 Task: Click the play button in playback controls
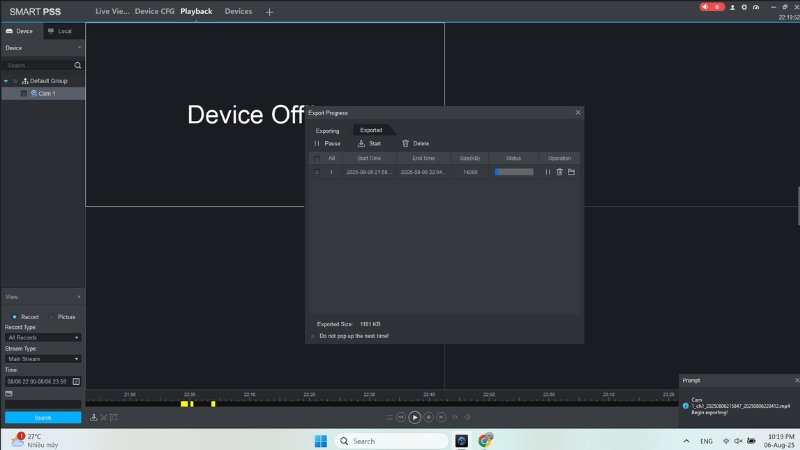414,417
